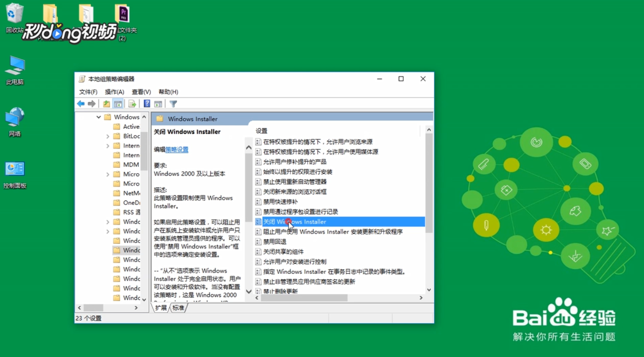Click the Forward arrow in the toolbar
Image resolution: width=644 pixels, height=357 pixels.
[92, 104]
